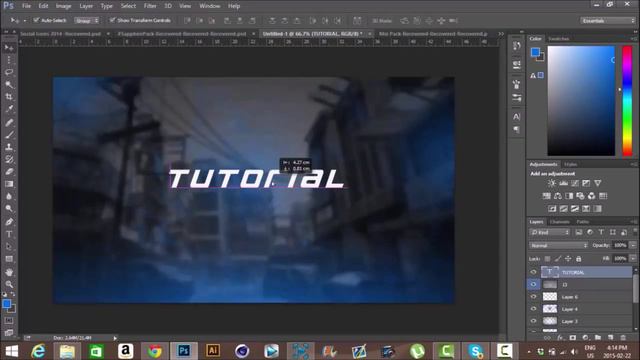The height and width of the screenshot is (360, 640).
Task: Select the Gradient tool
Action: 9,184
